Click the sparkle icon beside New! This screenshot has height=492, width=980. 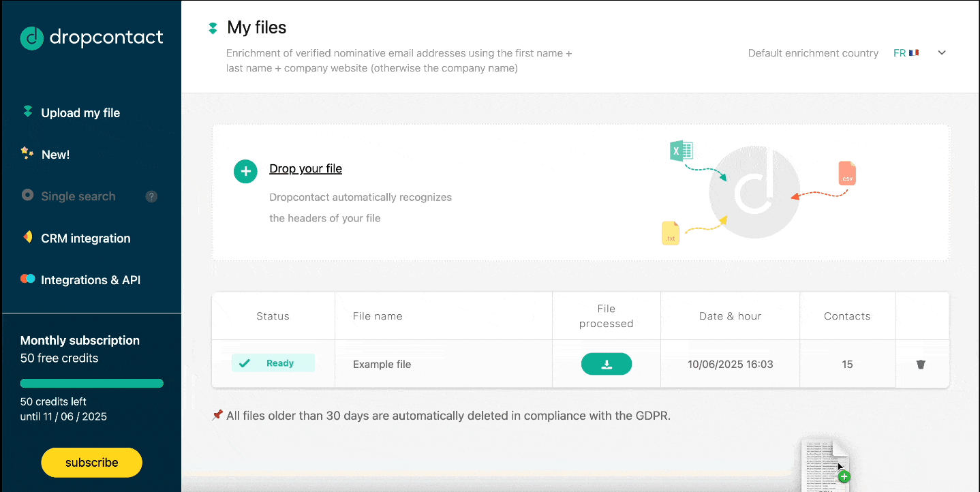pyautogui.click(x=27, y=153)
